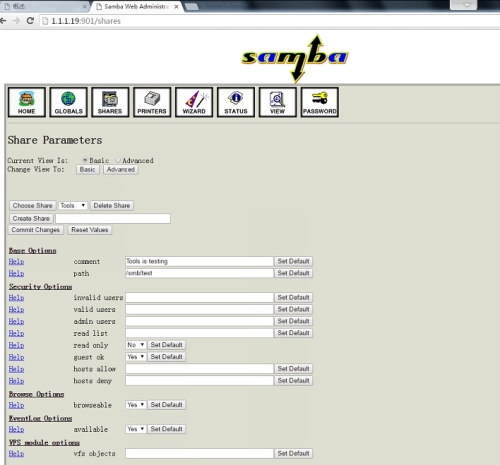Click the Delete Share button
Image resolution: width=500 pixels, height=465 pixels.
(112, 206)
